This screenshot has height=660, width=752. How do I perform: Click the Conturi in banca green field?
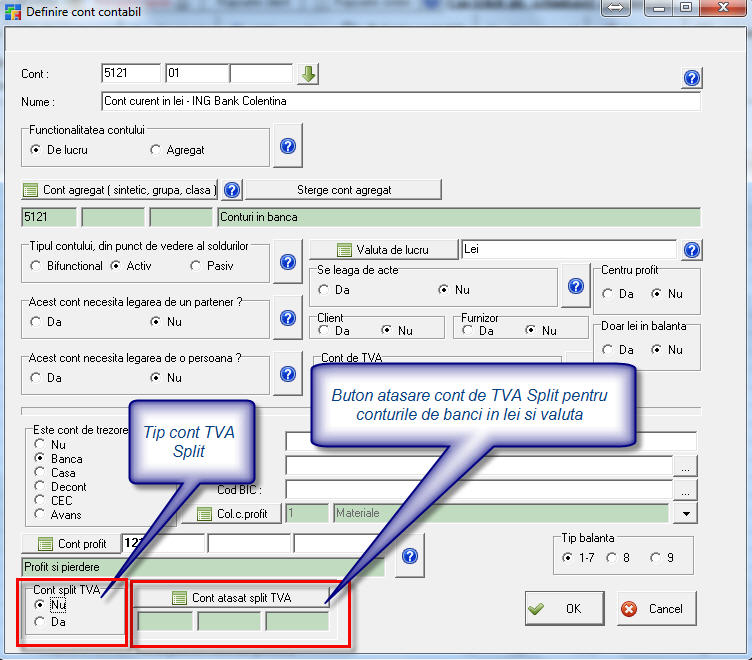459,217
